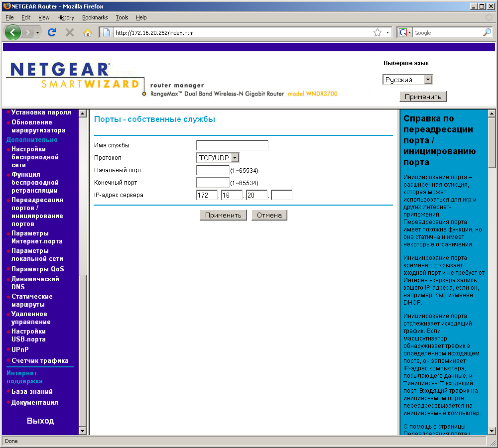Click the IP octet field showing 20
This screenshot has height=448, width=498.
coord(256,195)
